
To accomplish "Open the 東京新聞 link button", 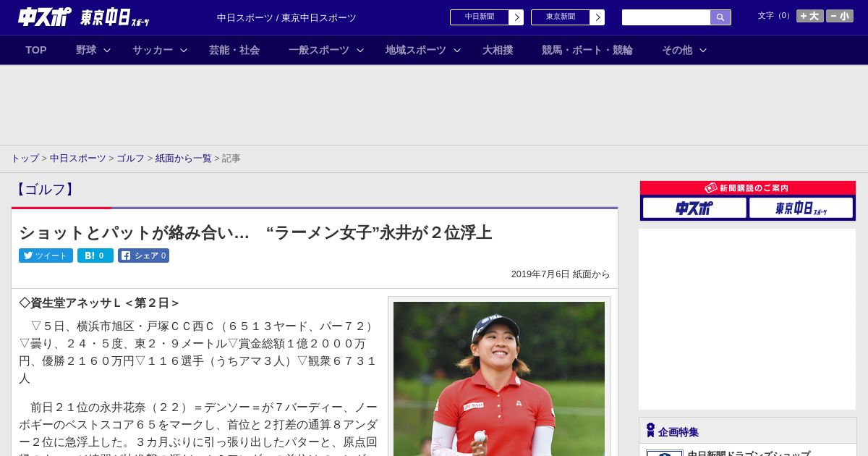I will [561, 17].
